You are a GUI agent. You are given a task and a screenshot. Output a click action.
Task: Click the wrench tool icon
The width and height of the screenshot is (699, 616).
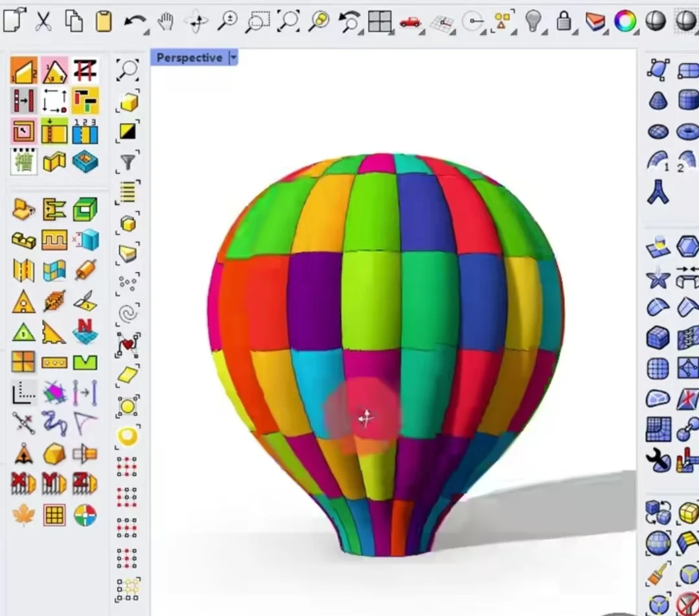pyautogui.click(x=658, y=461)
